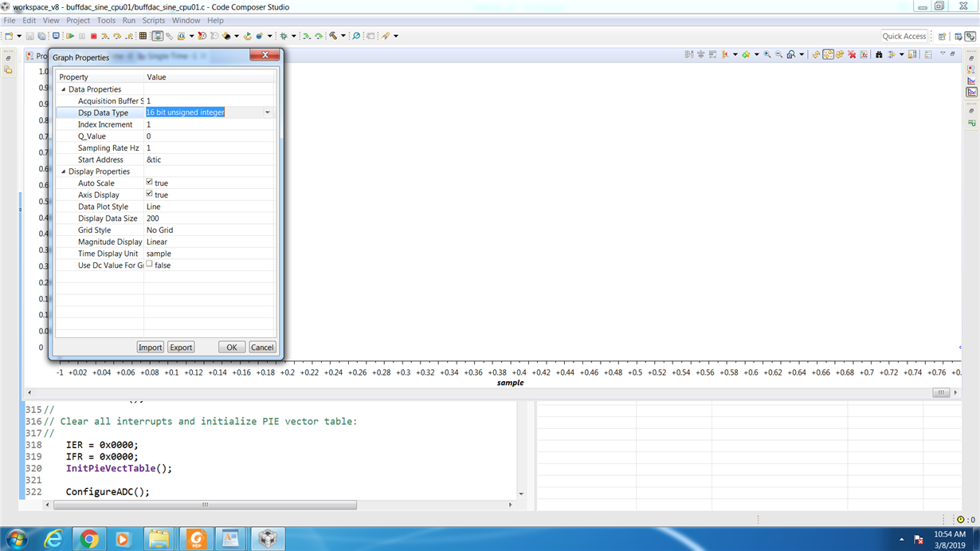980x551 pixels.
Task: Collapse the Display Properties section
Action: click(x=62, y=171)
